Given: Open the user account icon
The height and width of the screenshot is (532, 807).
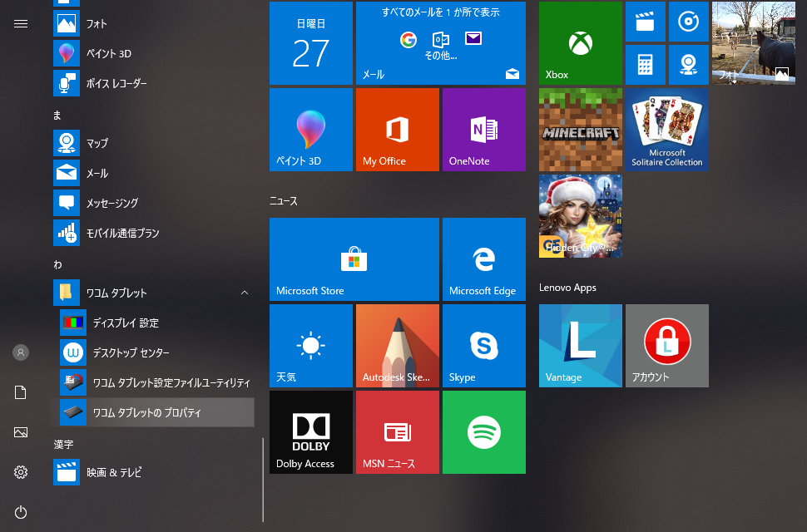Looking at the screenshot, I should 21,352.
